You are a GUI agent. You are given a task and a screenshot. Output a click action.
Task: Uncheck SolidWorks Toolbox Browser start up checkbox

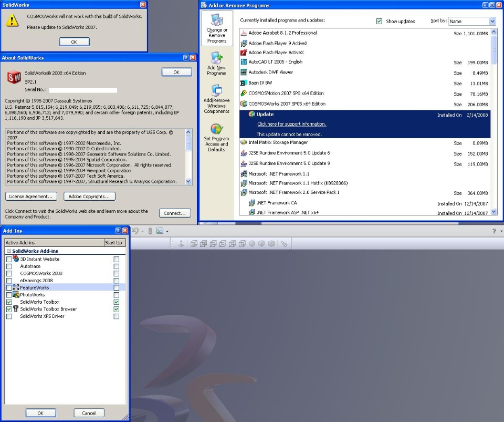pos(117,309)
